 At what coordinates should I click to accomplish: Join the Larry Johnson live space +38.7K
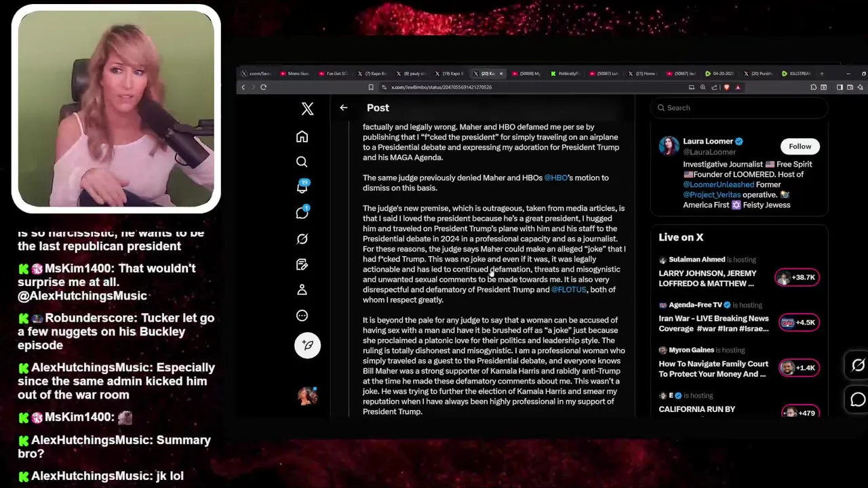point(797,277)
